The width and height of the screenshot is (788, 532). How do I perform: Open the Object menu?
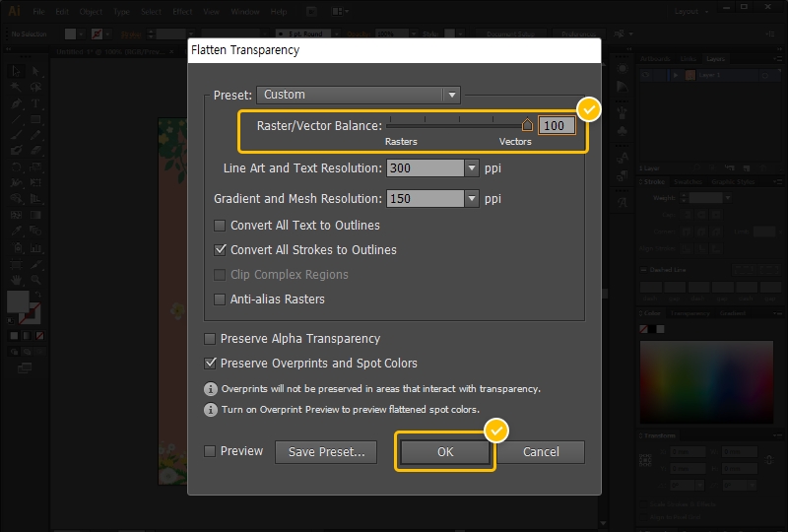[x=90, y=12]
